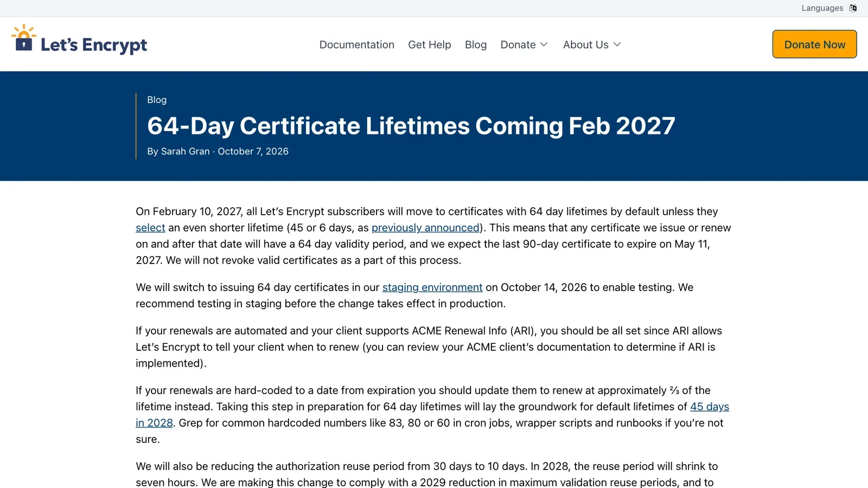Viewport: 868px width, 488px height.
Task: Click the Donate Now button
Action: pyautogui.click(x=815, y=44)
